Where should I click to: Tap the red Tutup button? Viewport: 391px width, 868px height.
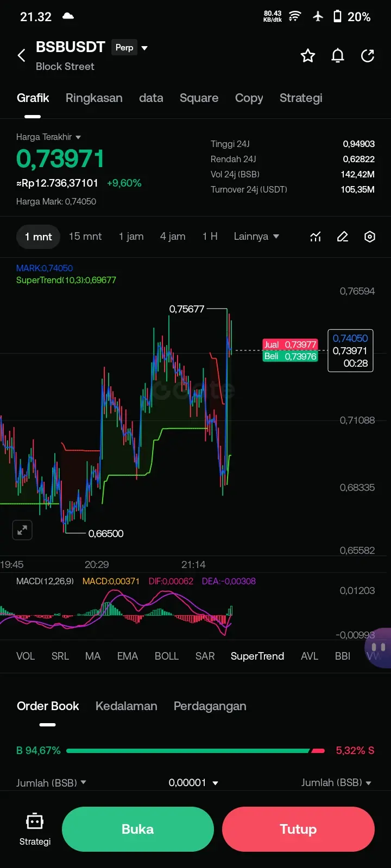coord(298,829)
